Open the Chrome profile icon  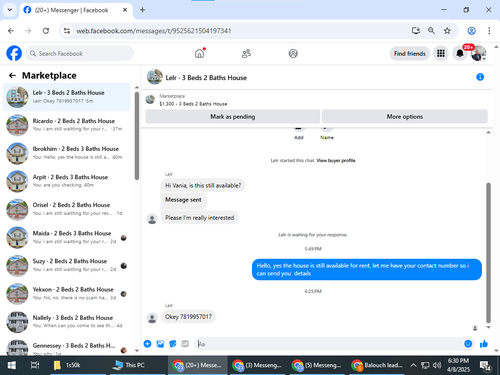pyautogui.click(x=471, y=31)
